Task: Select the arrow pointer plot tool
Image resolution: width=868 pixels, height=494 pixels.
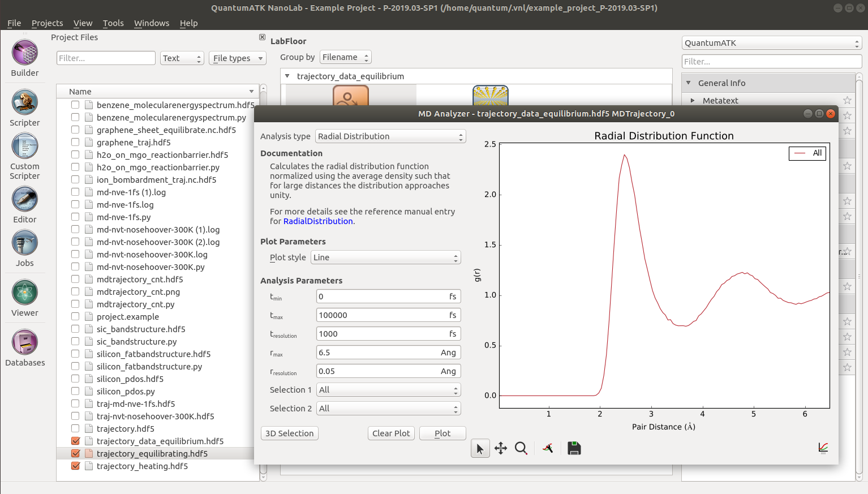Action: (480, 449)
